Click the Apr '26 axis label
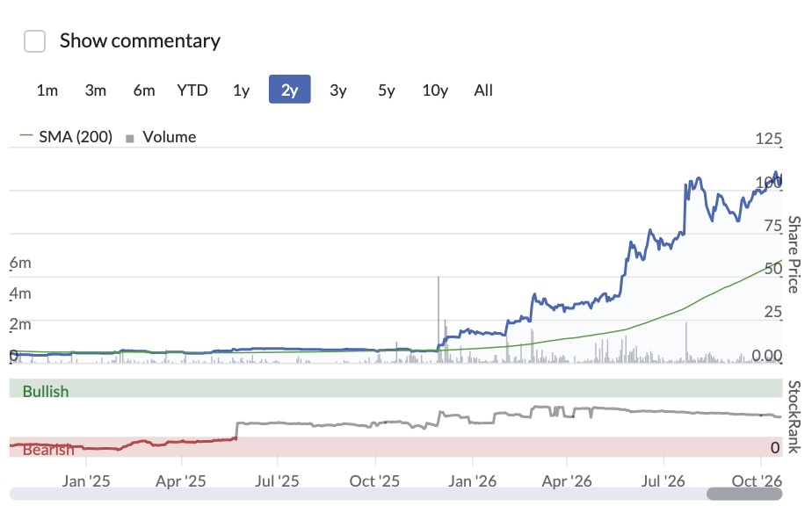812x513 pixels. (x=567, y=480)
